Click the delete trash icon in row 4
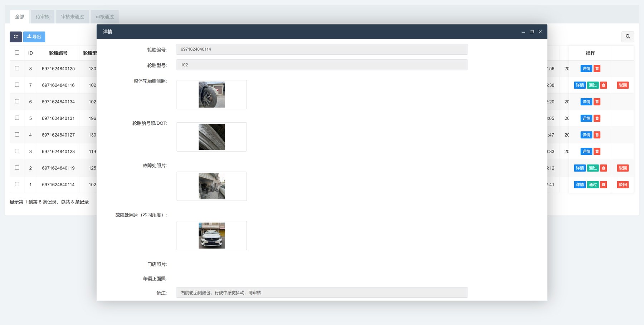The image size is (644, 325). click(x=597, y=135)
